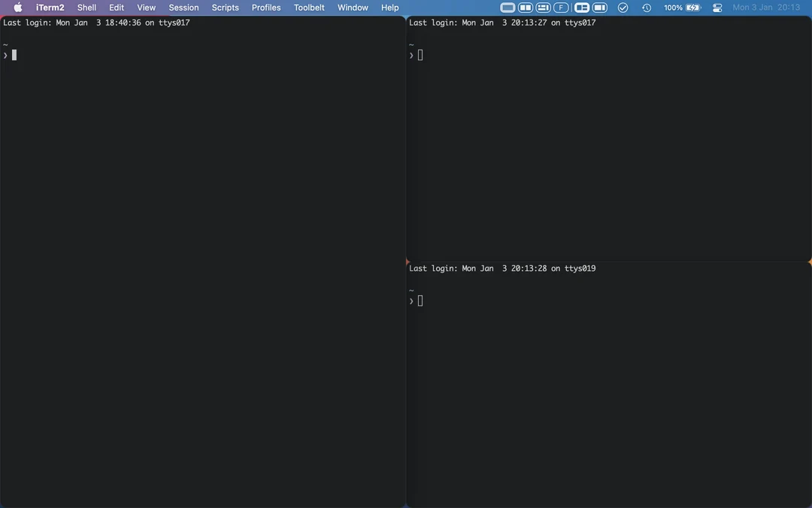812x508 pixels.
Task: Open the Toolbelt menu
Action: pos(308,7)
